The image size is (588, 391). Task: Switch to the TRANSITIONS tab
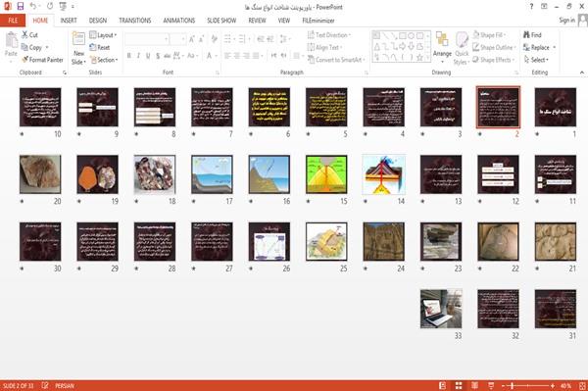point(135,21)
